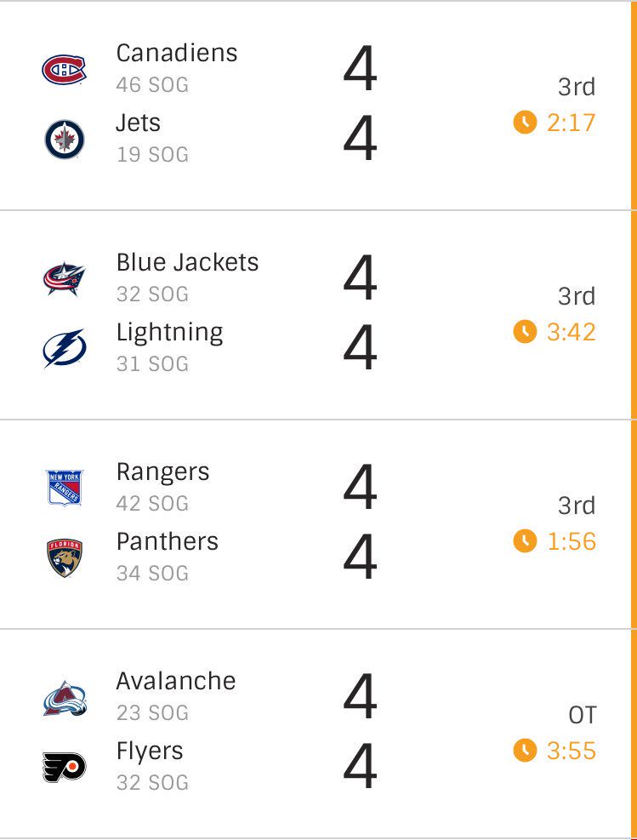This screenshot has width=637, height=840.
Task: Open the Florida Panthers logo
Action: pos(65,557)
